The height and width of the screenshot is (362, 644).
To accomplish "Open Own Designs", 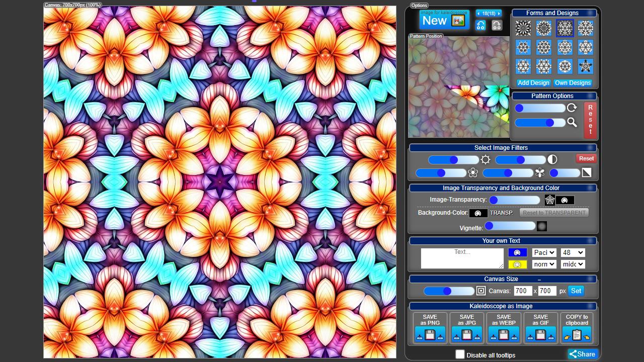I will tap(573, 83).
